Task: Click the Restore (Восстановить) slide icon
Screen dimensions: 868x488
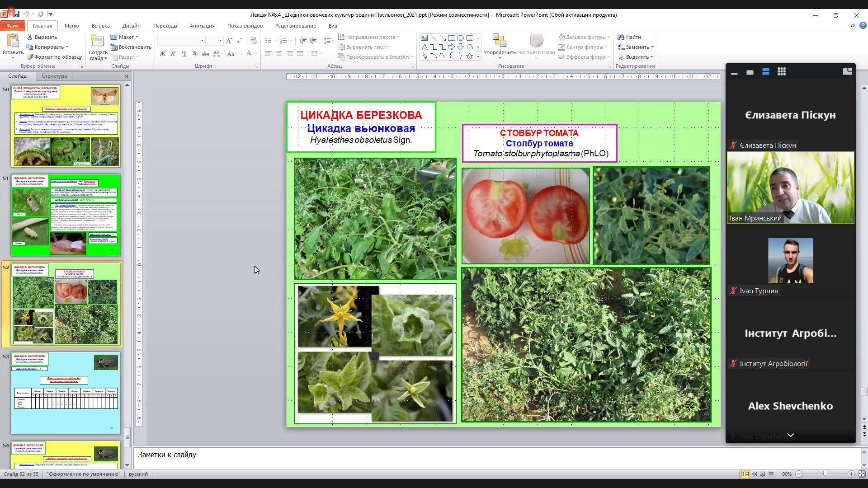Action: click(114, 47)
